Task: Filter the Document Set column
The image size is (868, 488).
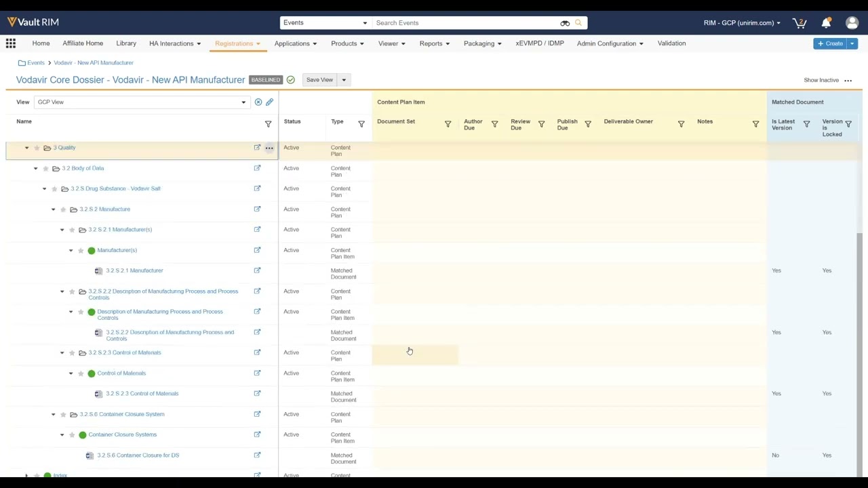Action: (x=448, y=124)
